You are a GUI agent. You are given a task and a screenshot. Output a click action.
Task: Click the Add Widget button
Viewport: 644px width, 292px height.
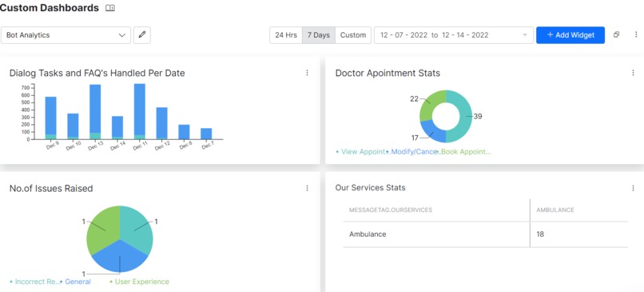(x=570, y=35)
